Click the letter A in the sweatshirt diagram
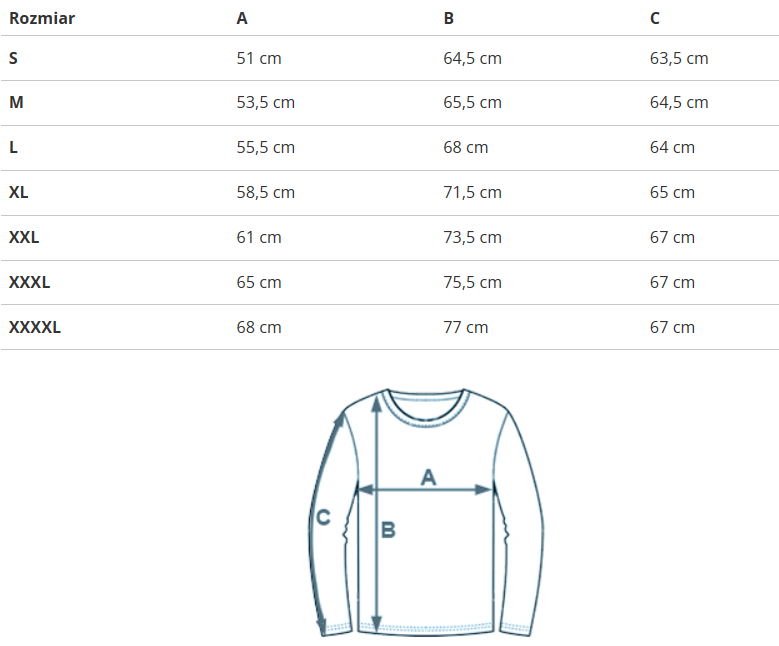This screenshot has height=646, width=779. tap(428, 477)
